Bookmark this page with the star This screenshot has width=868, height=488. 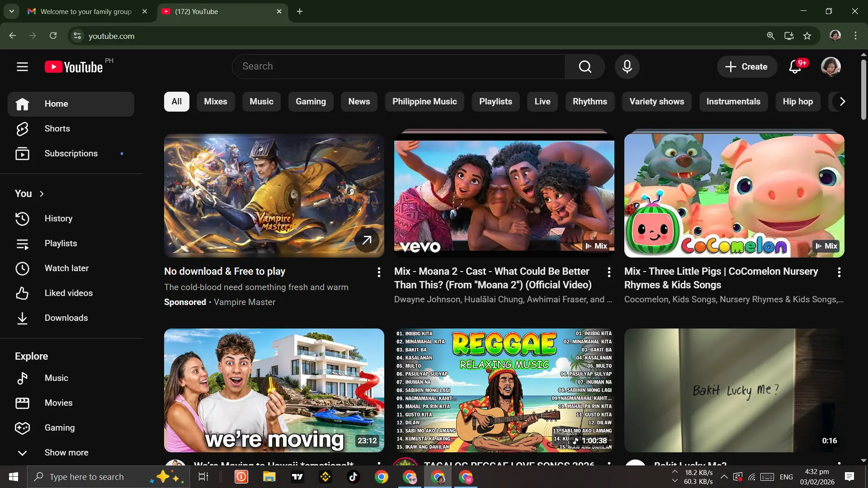[807, 36]
